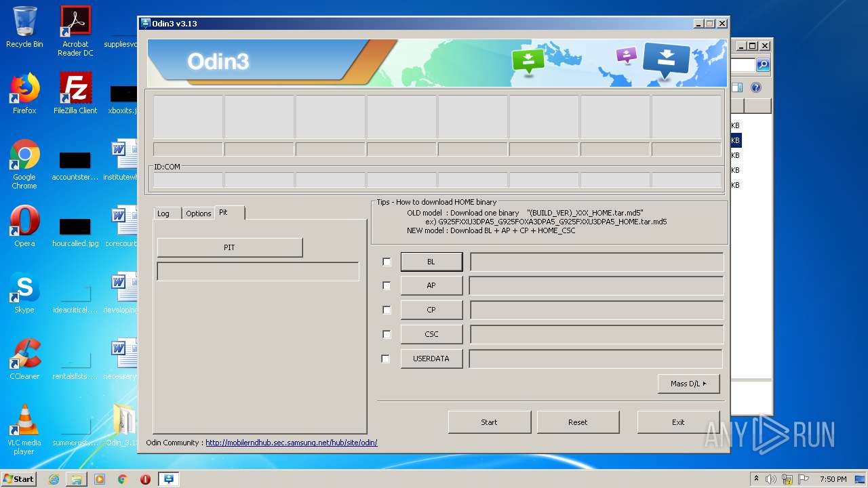Select the accountster file icon on desktop
This screenshot has width=868, height=488.
coord(75,165)
